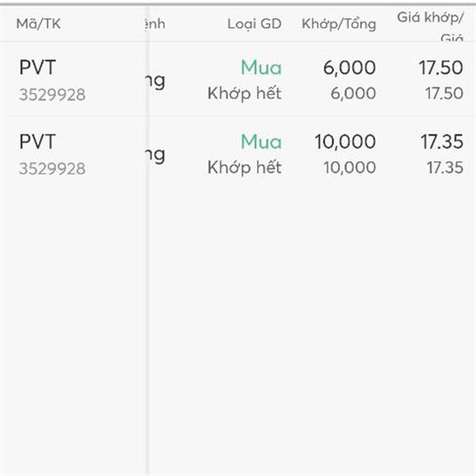The width and height of the screenshot is (476, 476).
Task: Open PVT symbol in the 6,000-share order
Action: click(37, 68)
